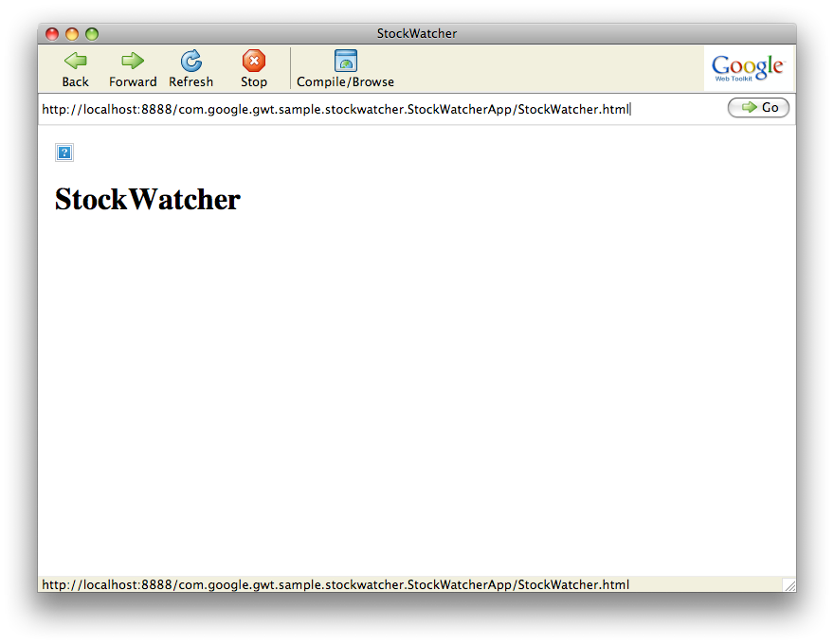Click the broken image placeholder icon
The image size is (834, 644).
point(64,152)
